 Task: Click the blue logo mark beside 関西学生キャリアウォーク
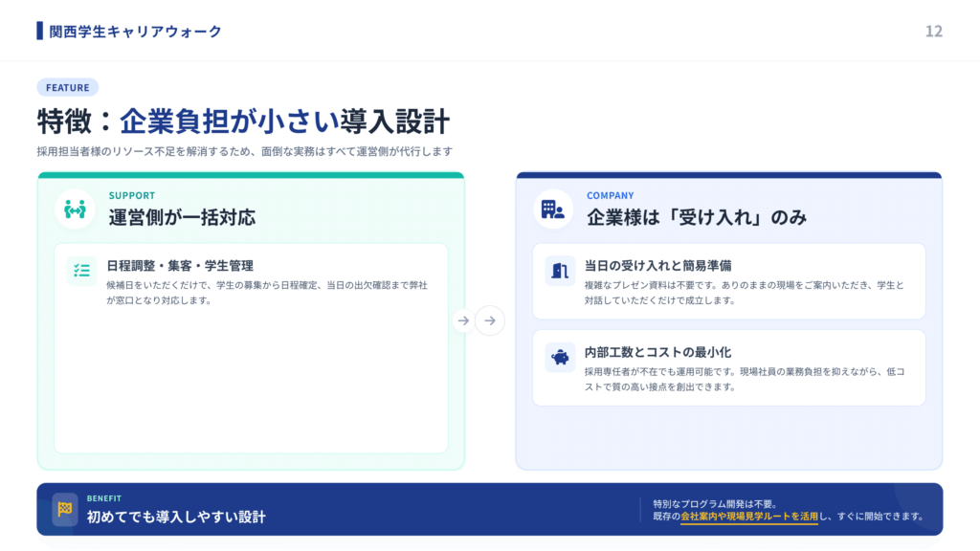[39, 31]
